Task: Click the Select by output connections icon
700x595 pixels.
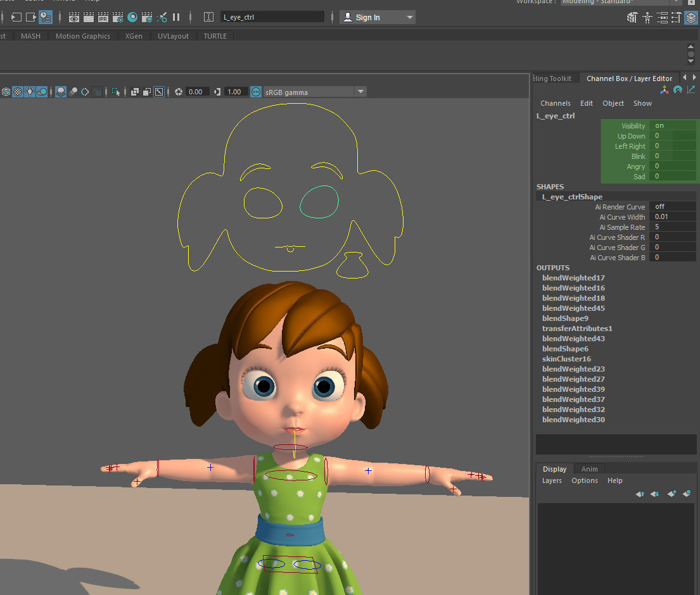Action: [31, 17]
